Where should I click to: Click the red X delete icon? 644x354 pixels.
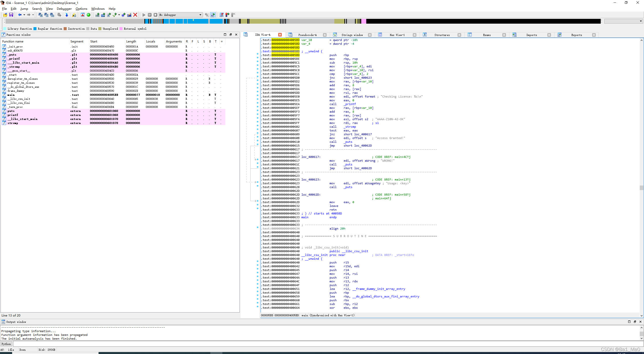(x=135, y=15)
